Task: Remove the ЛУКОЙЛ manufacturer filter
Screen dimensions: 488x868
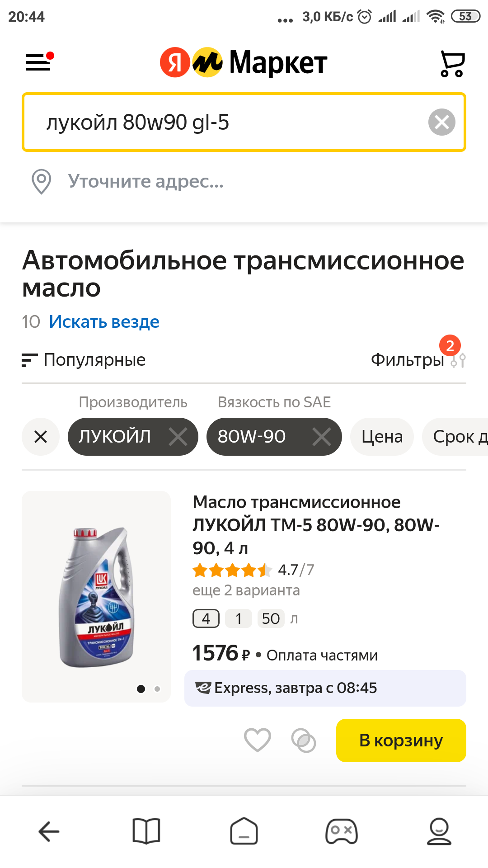Action: point(178,437)
